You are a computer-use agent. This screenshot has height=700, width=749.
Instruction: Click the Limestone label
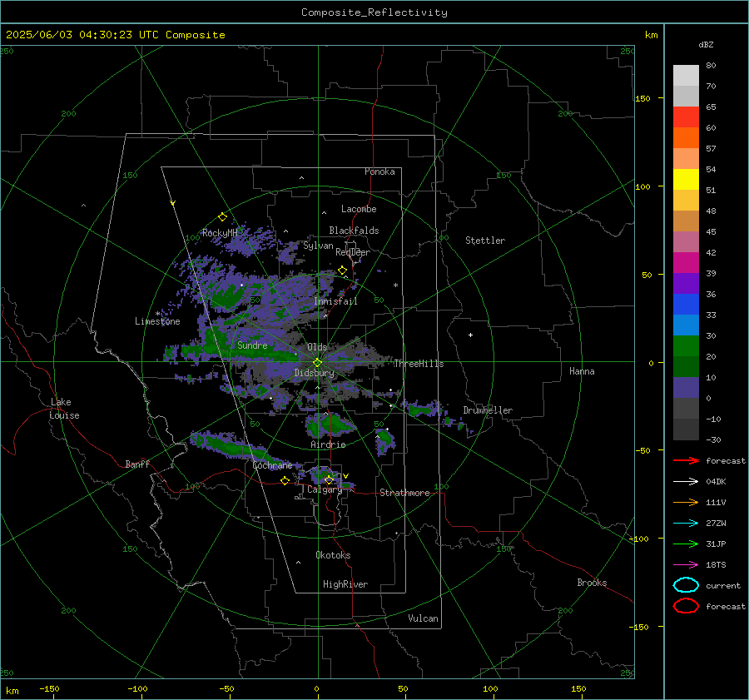(157, 321)
